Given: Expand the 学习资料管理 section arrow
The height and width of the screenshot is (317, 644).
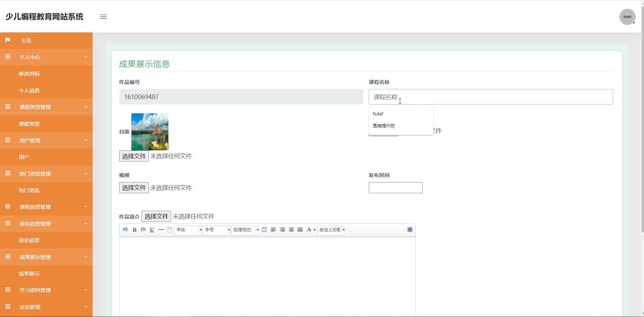Looking at the screenshot, I should (86, 290).
